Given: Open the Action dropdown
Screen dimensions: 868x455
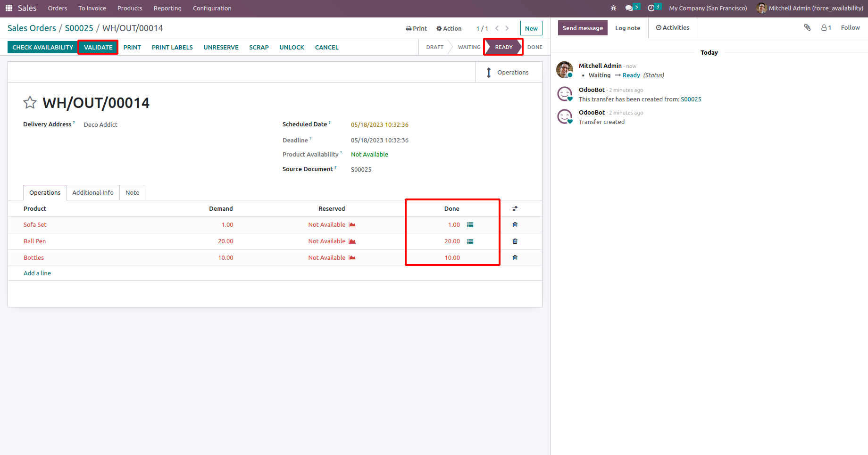Looking at the screenshot, I should (449, 28).
